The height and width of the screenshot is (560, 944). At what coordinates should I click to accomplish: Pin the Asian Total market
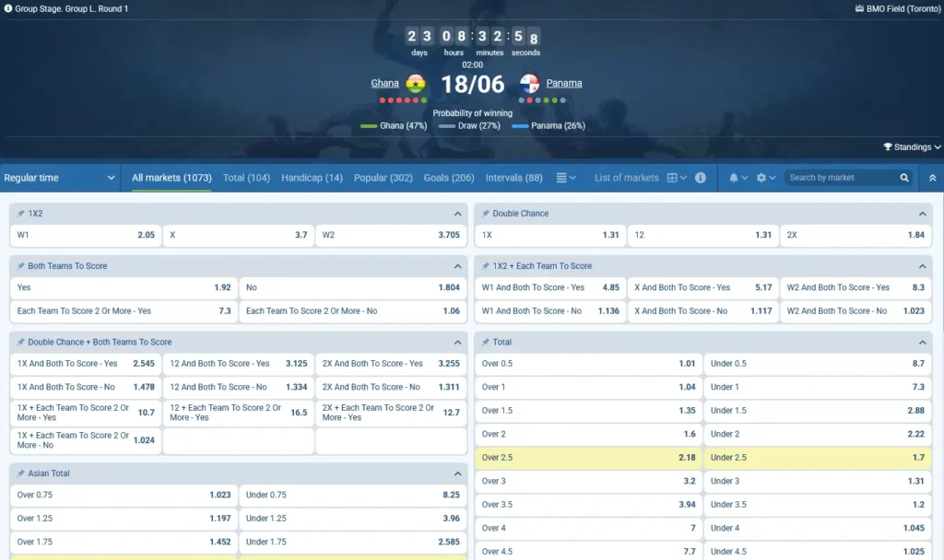(20, 473)
